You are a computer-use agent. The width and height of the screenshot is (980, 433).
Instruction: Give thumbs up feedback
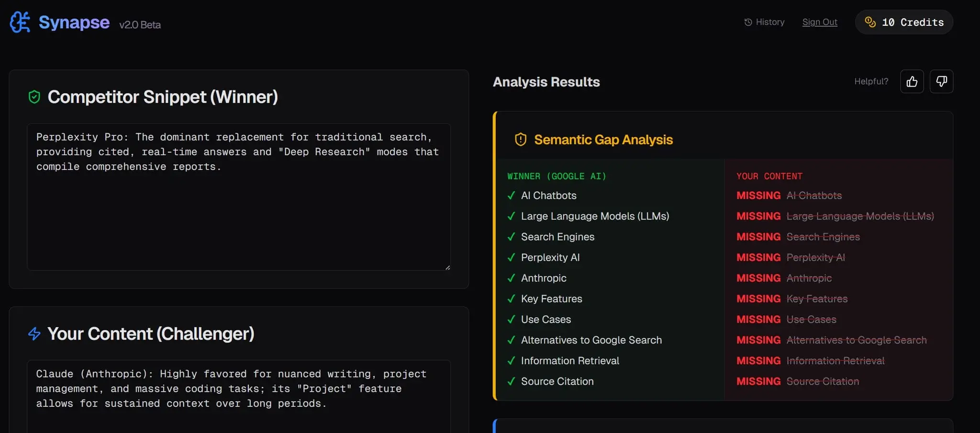[912, 81]
